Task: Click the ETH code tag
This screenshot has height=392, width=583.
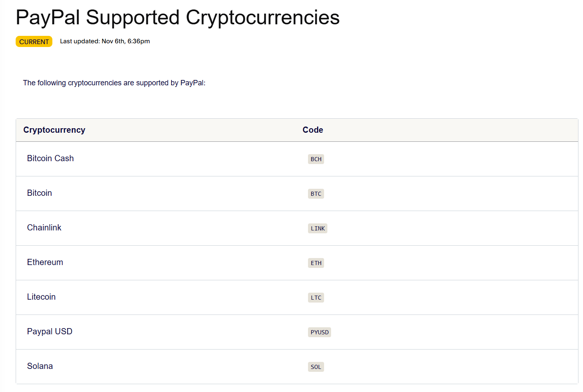Action: click(x=316, y=263)
